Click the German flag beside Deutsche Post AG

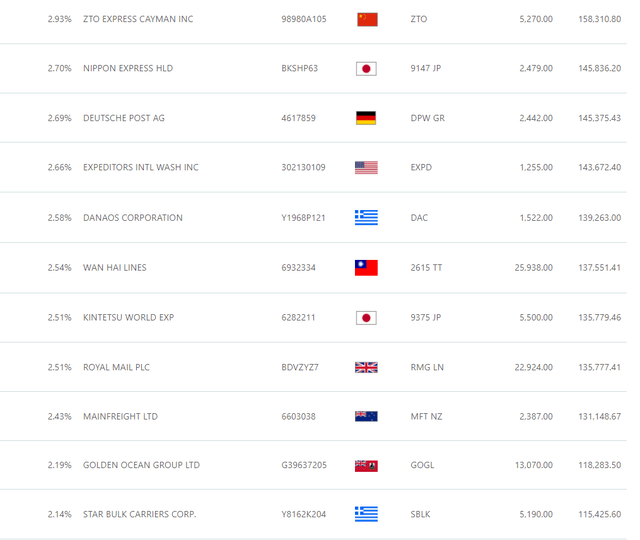pos(367,118)
